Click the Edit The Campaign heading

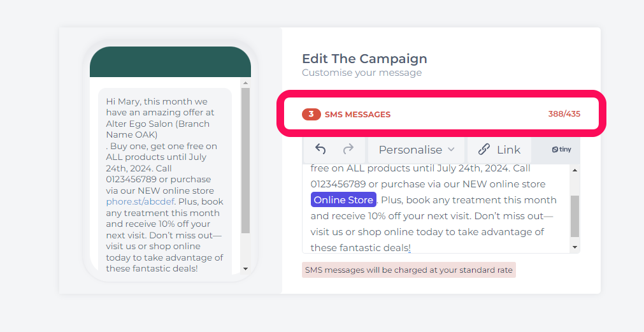364,59
